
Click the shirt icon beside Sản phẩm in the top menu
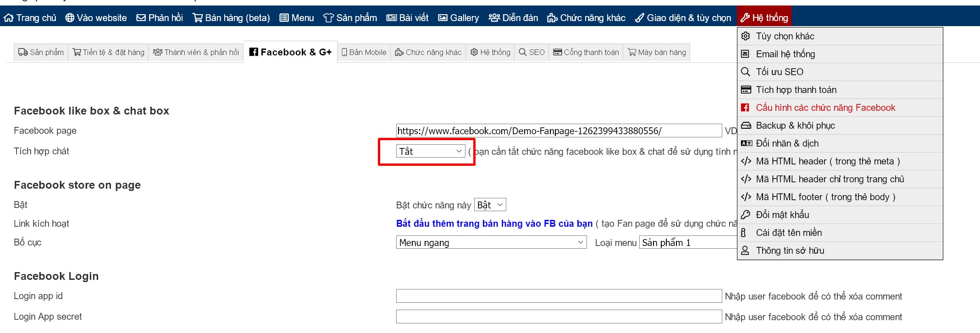tap(328, 18)
